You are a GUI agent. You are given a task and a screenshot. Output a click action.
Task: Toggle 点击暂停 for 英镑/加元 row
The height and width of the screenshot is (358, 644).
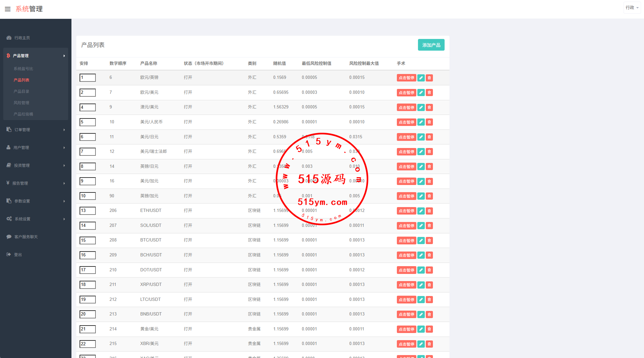406,196
